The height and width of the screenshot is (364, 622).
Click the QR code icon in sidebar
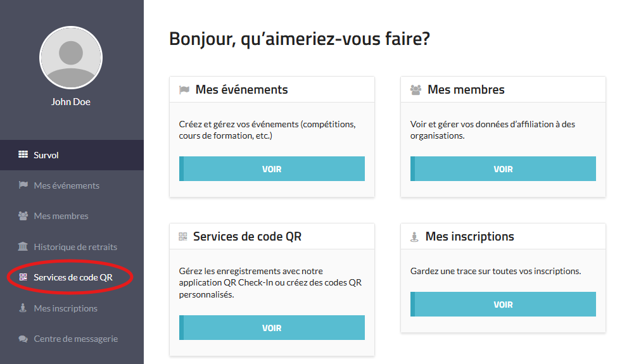pos(23,277)
